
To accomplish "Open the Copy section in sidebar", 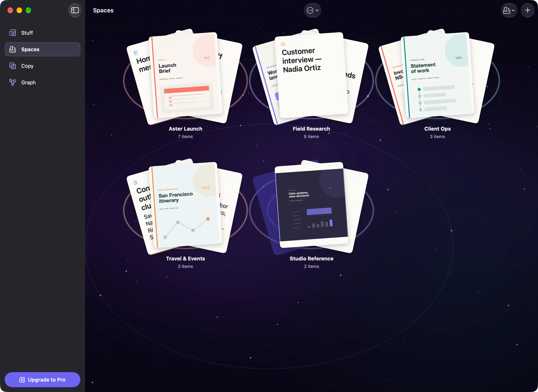I will 43,66.
